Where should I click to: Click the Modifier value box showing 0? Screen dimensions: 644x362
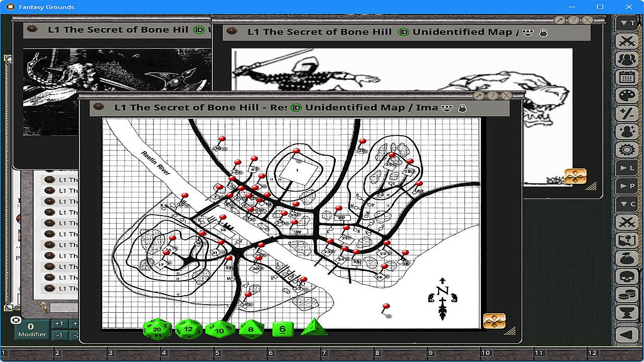[31, 329]
